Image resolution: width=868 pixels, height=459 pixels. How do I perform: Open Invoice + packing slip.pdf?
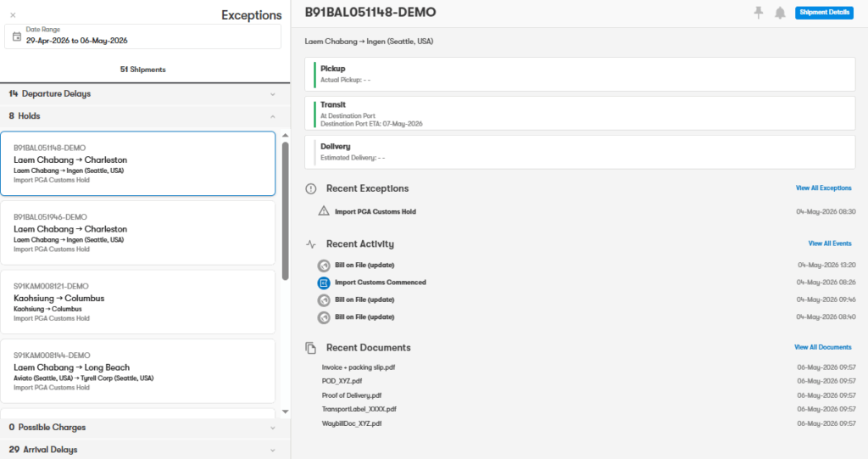[x=359, y=367]
